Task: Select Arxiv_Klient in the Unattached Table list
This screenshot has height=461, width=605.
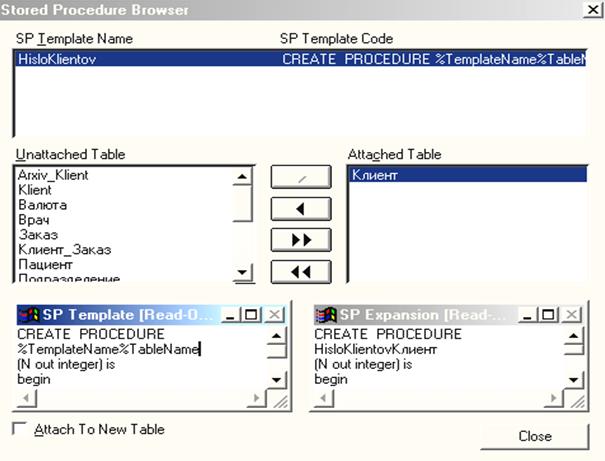Action: pos(52,175)
